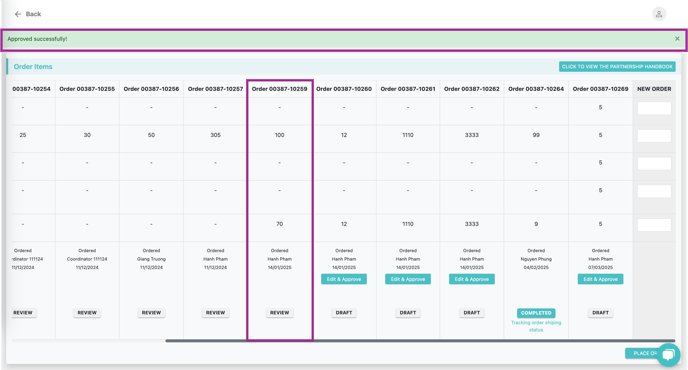
Task: Open Tracking order shipping status link
Action: 536,326
